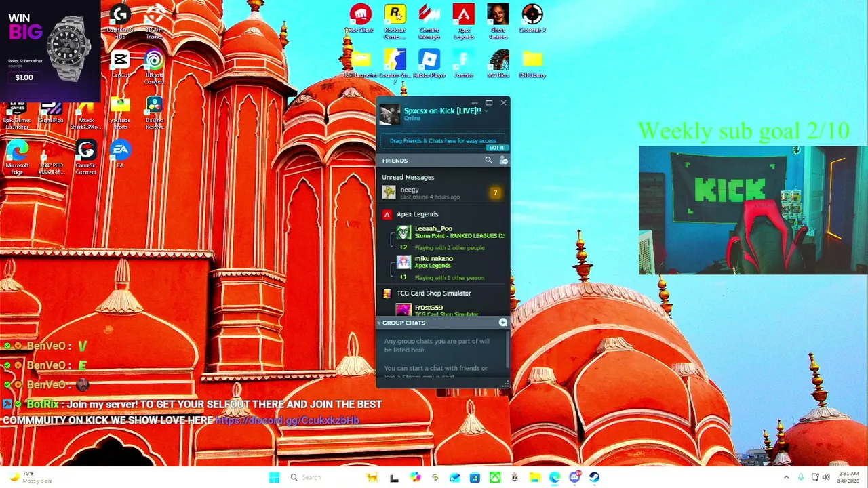Image resolution: width=868 pixels, height=488 pixels.
Task: Open File Explorer from the taskbar
Action: (535, 477)
